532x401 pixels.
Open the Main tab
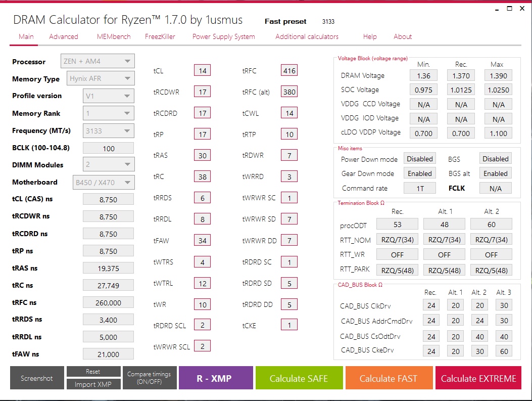coord(26,37)
